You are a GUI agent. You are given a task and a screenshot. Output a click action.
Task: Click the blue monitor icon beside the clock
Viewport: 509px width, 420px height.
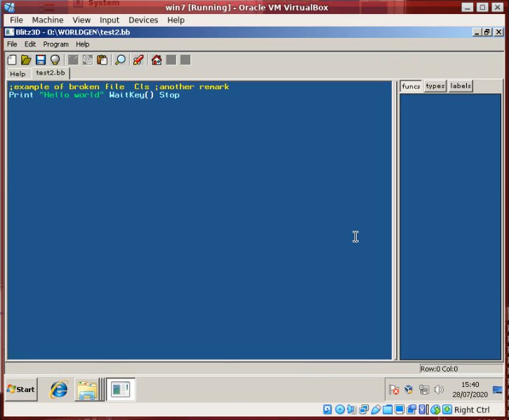[497, 390]
